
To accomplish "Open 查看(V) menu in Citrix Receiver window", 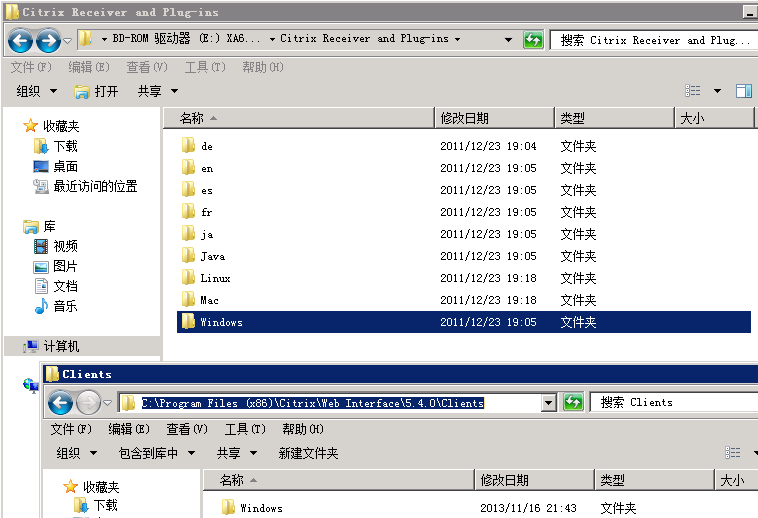I will point(147,67).
